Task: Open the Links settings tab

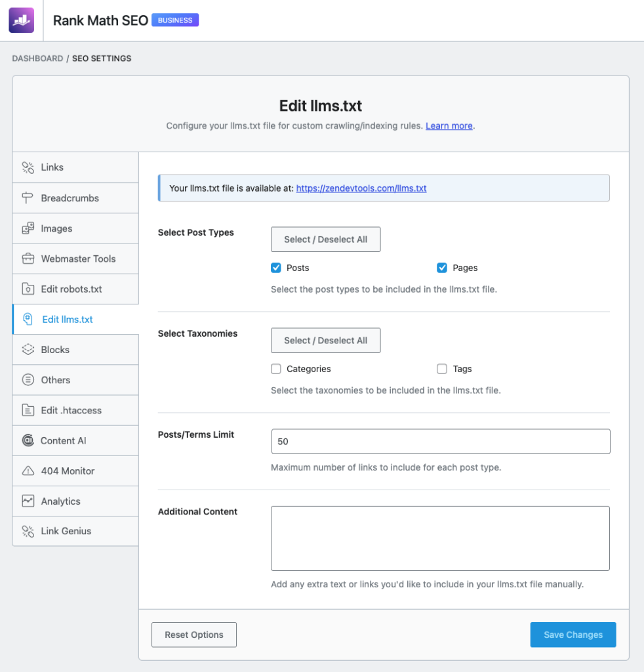Action: pyautogui.click(x=75, y=167)
